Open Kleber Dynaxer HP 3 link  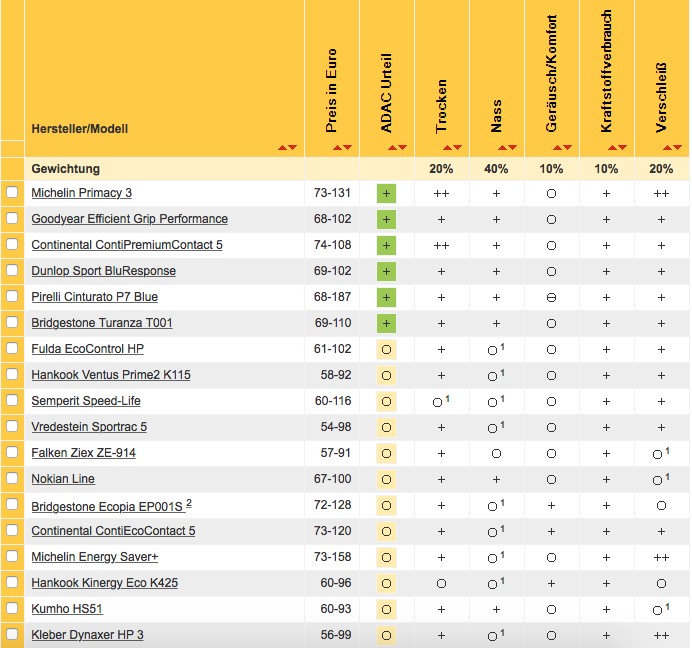pyautogui.click(x=87, y=635)
